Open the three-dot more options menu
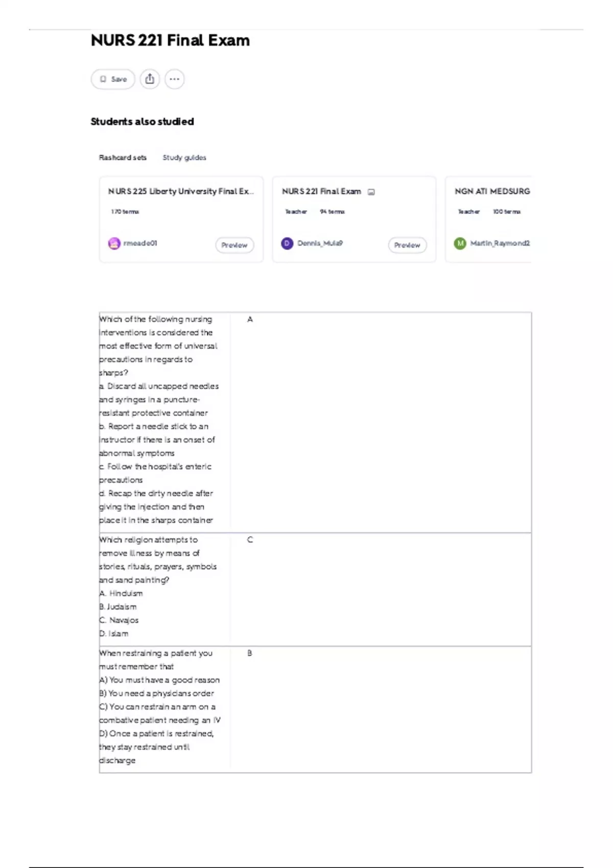Viewport: 613px width, 868px height. tap(175, 79)
